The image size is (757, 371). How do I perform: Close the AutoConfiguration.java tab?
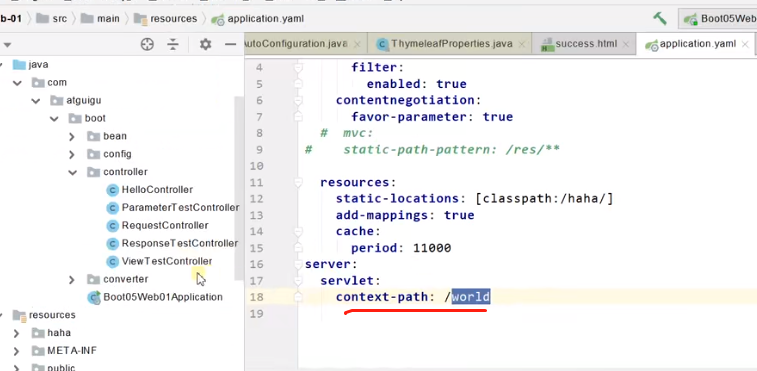[357, 44]
